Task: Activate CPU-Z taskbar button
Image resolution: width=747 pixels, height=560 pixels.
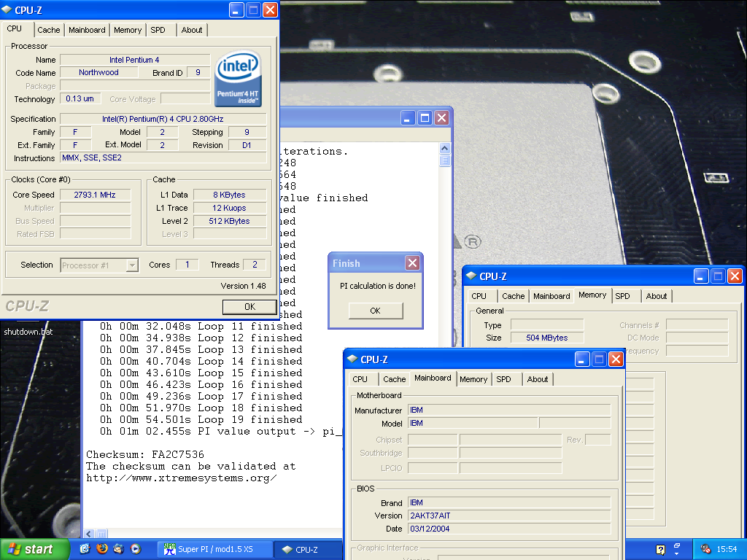Action: [x=309, y=549]
